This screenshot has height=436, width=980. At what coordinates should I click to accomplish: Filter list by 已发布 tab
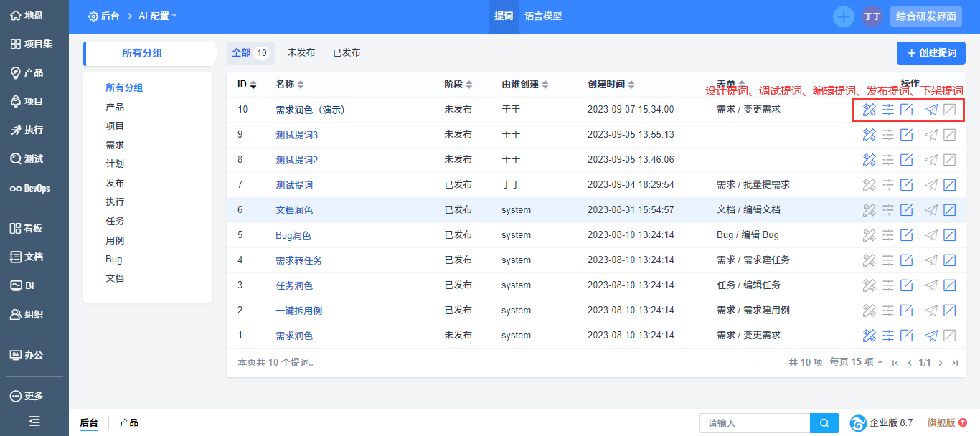point(347,53)
